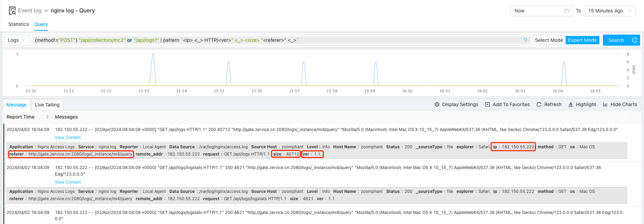Click the Event log icon in breadcrumb
Screen dimensions: 644x224
[x=12, y=11]
